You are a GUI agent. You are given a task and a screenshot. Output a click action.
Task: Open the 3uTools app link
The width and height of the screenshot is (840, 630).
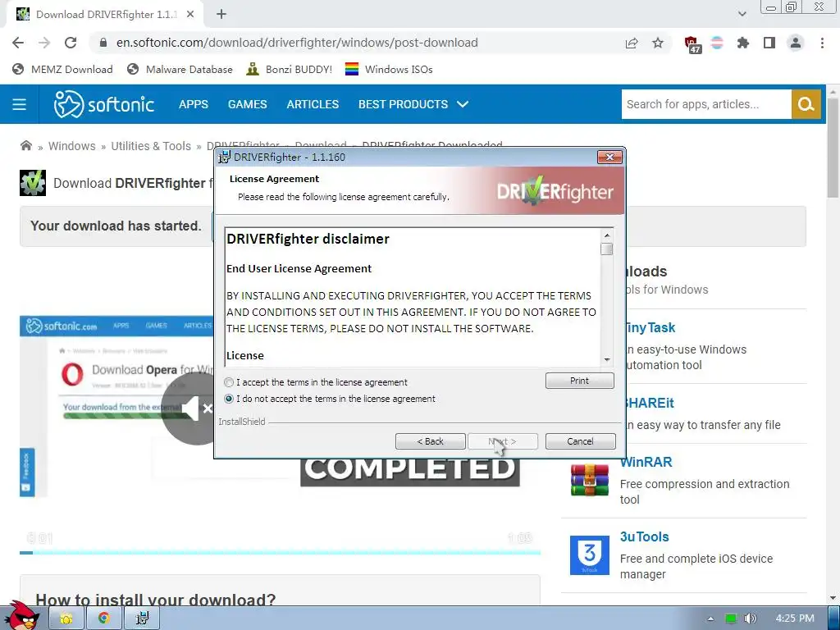[645, 536]
